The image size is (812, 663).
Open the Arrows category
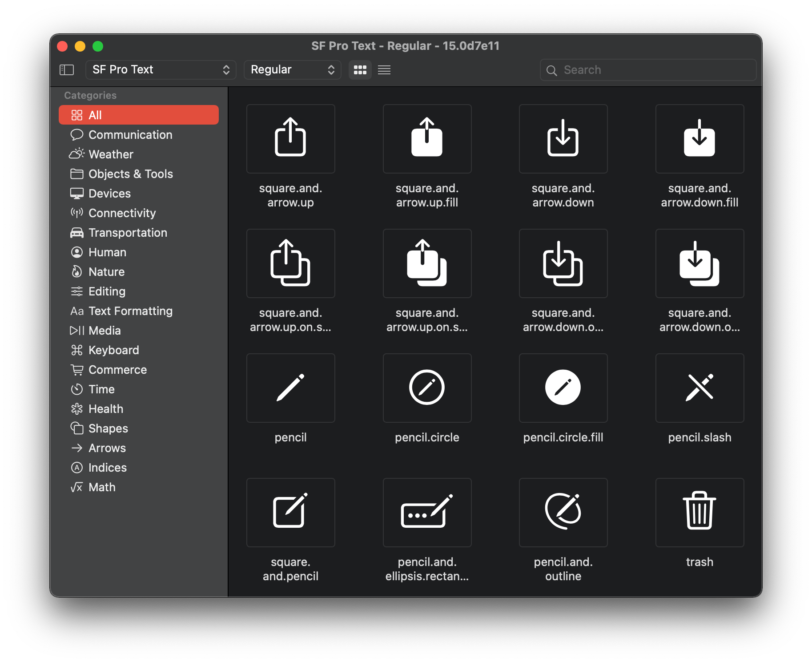click(139, 448)
